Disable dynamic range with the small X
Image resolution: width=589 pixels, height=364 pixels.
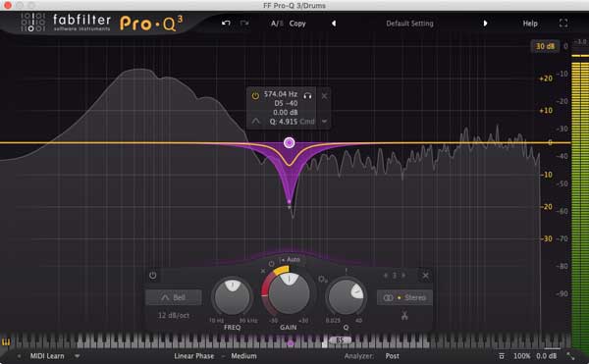click(x=263, y=271)
